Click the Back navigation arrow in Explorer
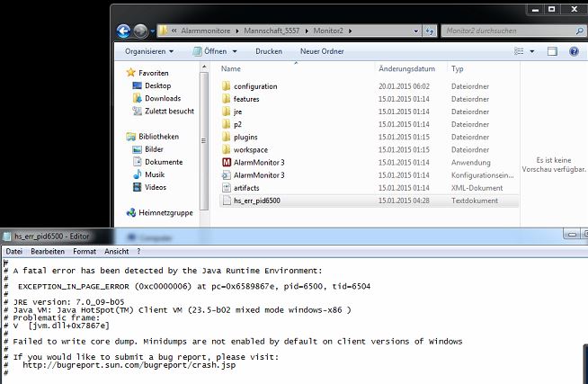The width and height of the screenshot is (588, 384). [125, 31]
